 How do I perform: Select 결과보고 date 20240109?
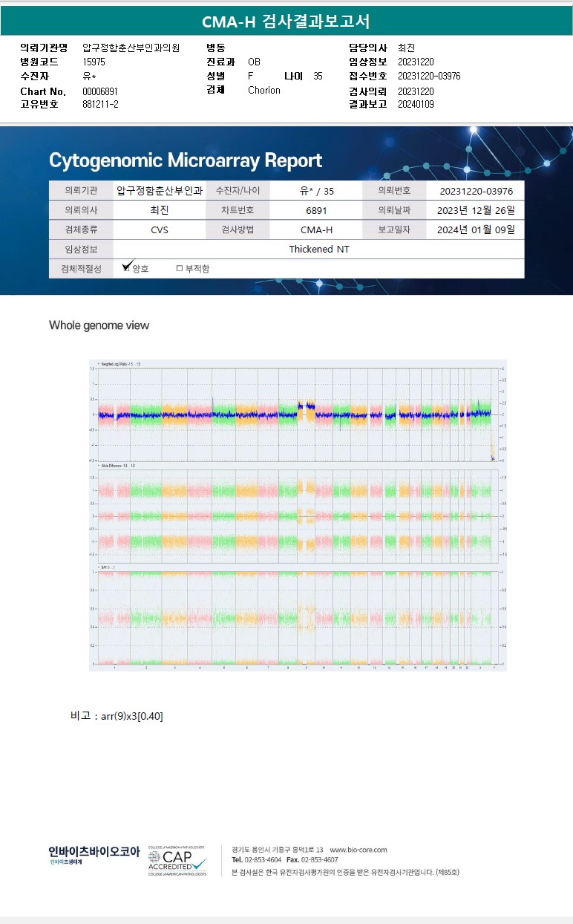(416, 104)
